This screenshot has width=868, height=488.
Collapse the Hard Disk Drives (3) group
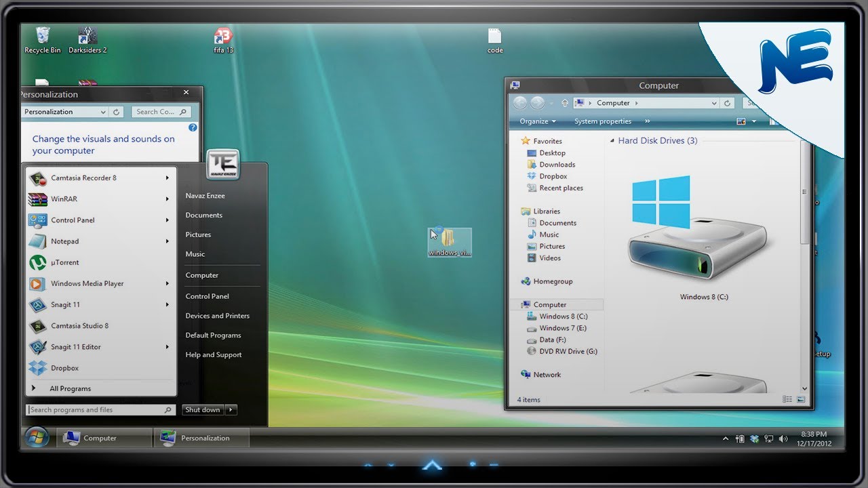pos(612,141)
